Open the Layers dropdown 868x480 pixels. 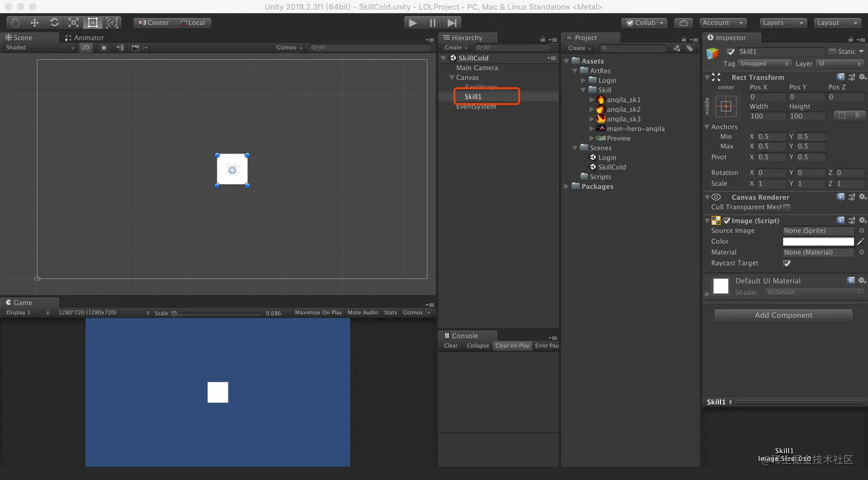click(x=783, y=23)
